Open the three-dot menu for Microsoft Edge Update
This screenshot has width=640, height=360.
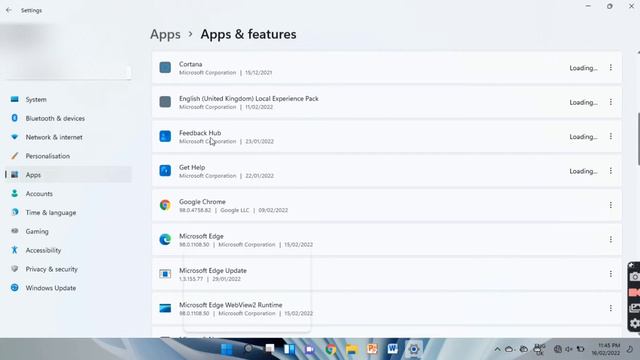point(611,273)
